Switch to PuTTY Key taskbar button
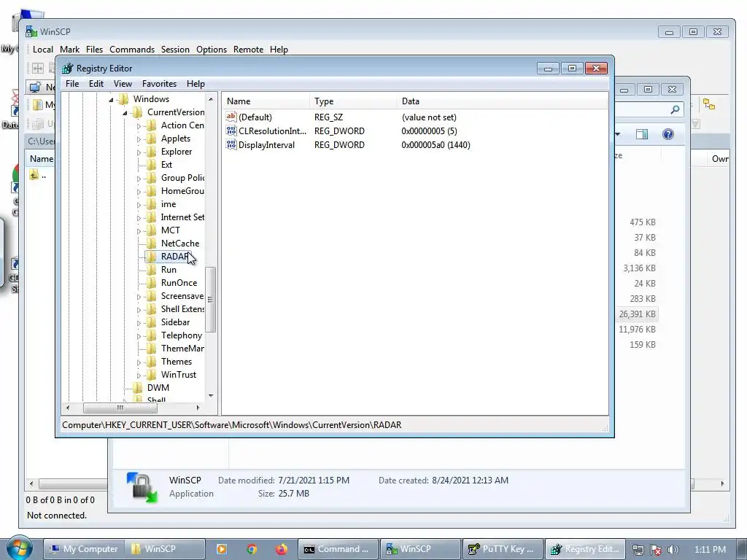The width and height of the screenshot is (747, 560). click(503, 549)
